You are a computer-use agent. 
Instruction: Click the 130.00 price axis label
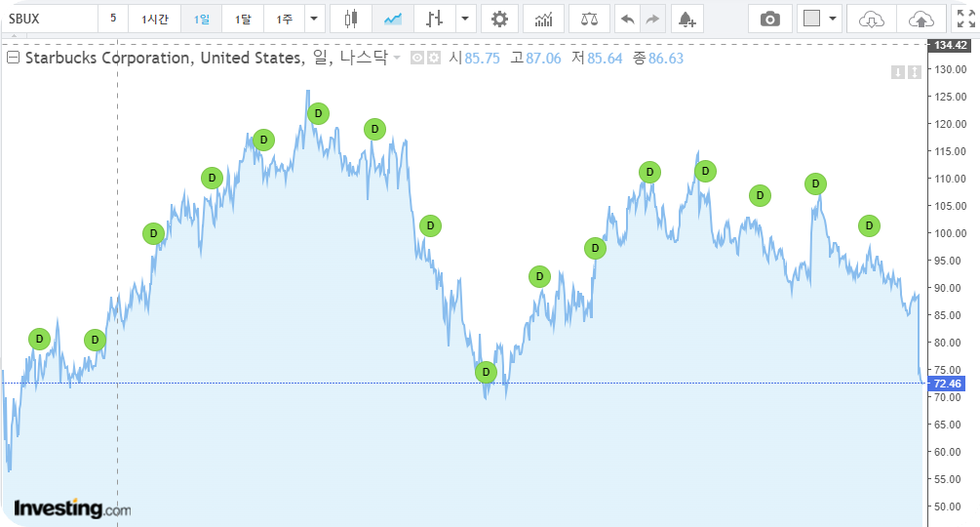click(x=950, y=69)
